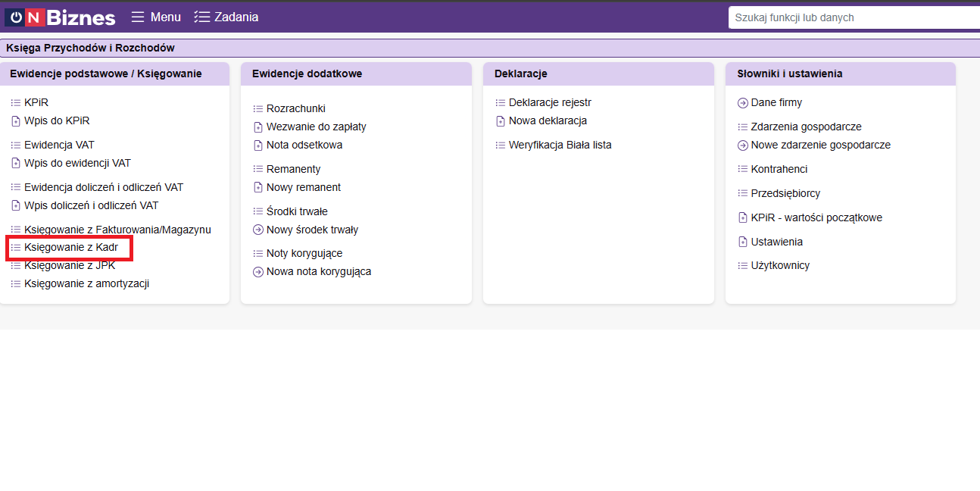Click the arrow icon beside Nowy środek trwały
This screenshot has width=980, height=491.
(x=258, y=230)
